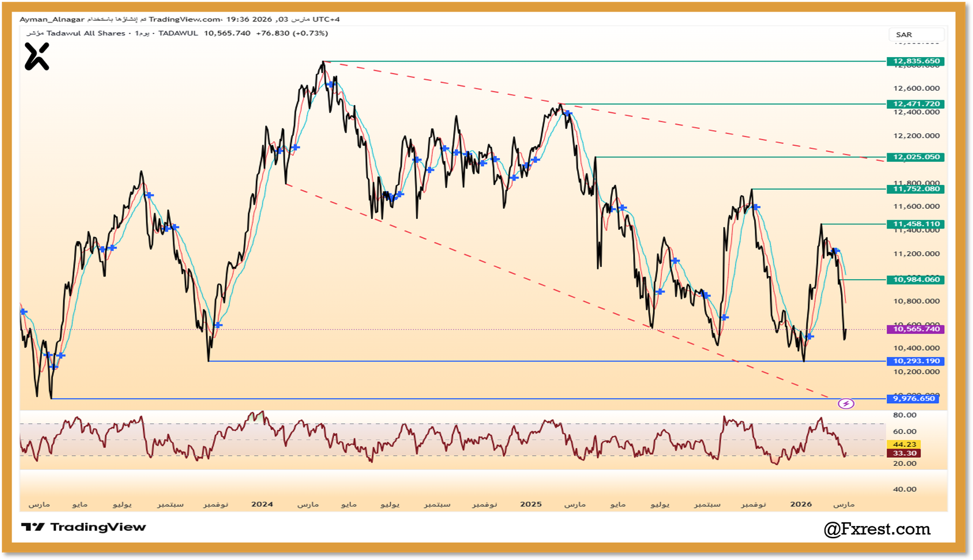Viewport: 973px width, 560px height.
Task: Click the Tadawul All Shares symbol title
Action: point(86,33)
